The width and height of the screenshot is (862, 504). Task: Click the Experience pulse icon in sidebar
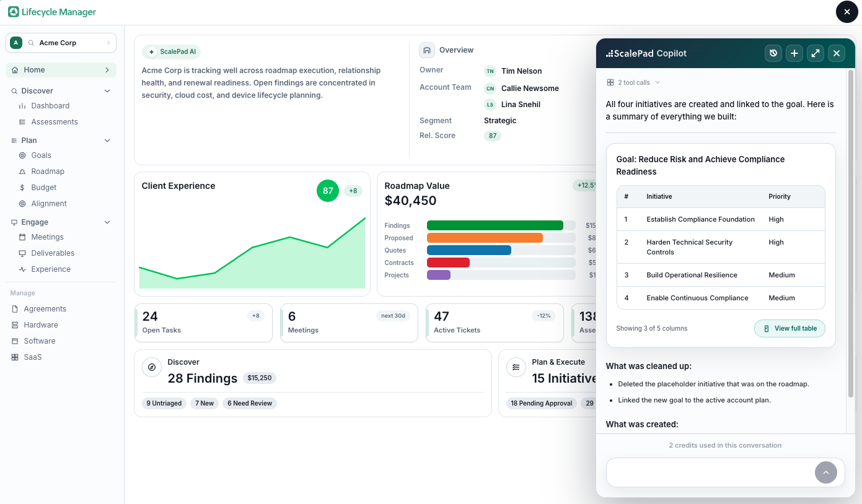click(x=23, y=269)
